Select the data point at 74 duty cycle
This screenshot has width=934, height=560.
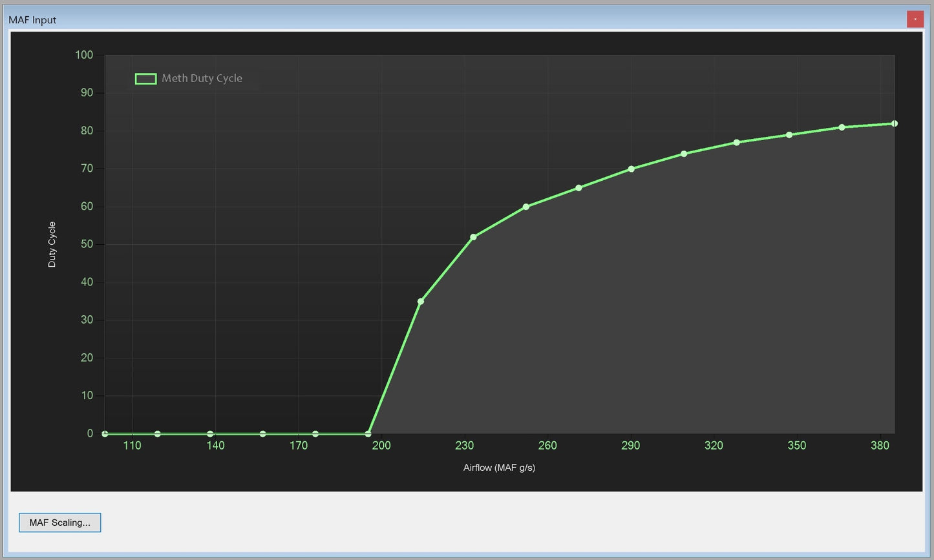click(684, 154)
